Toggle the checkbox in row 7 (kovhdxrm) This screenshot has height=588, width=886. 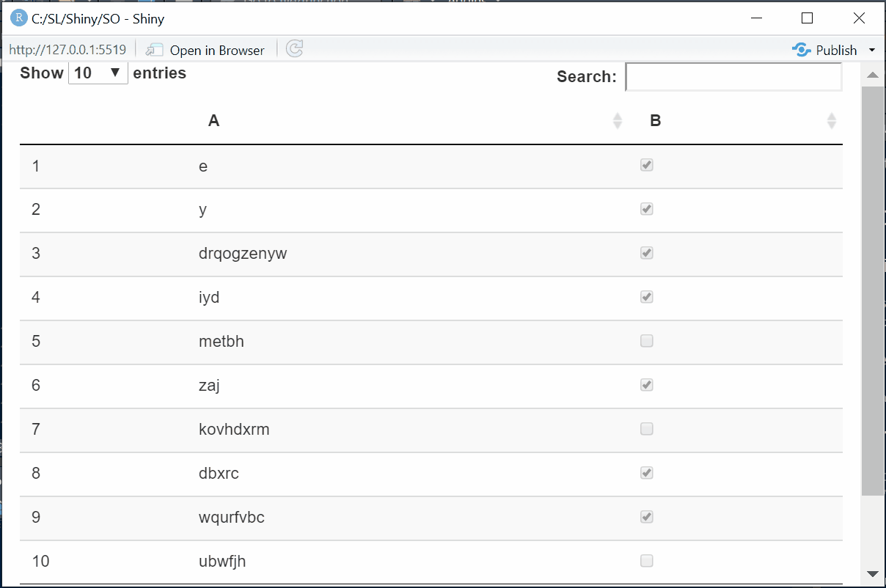(x=646, y=429)
